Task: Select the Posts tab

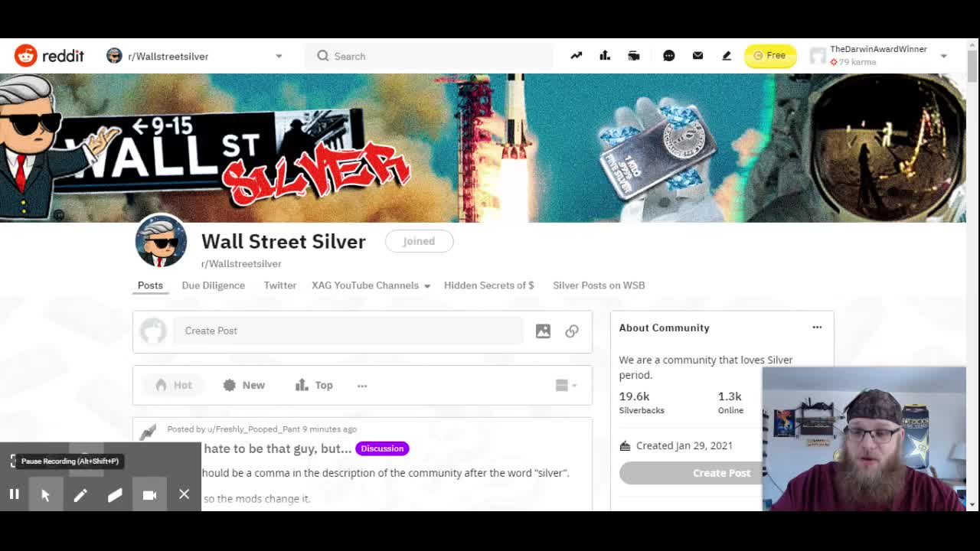Action: [x=150, y=285]
